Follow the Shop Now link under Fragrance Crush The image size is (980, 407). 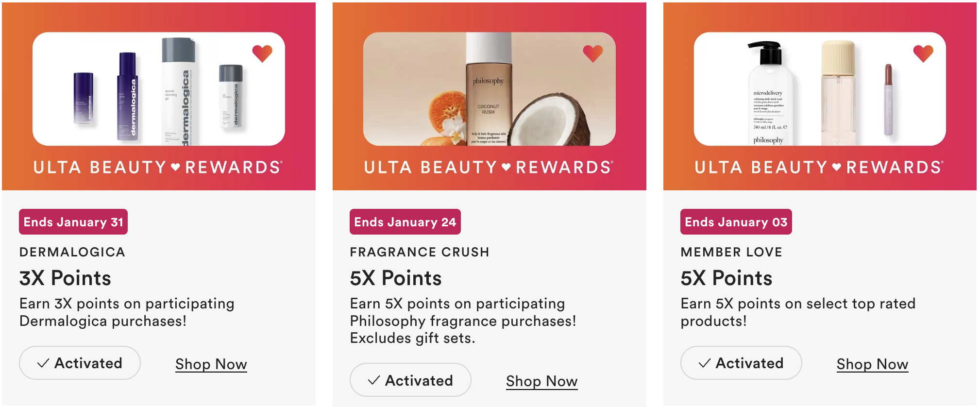(541, 381)
